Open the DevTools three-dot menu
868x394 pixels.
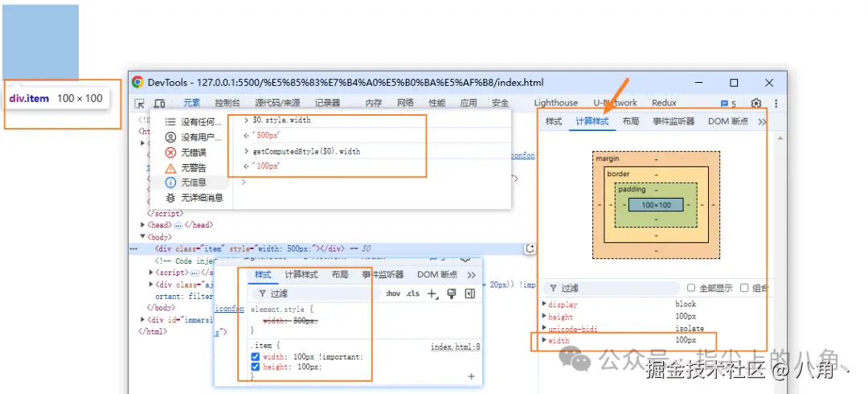point(776,103)
